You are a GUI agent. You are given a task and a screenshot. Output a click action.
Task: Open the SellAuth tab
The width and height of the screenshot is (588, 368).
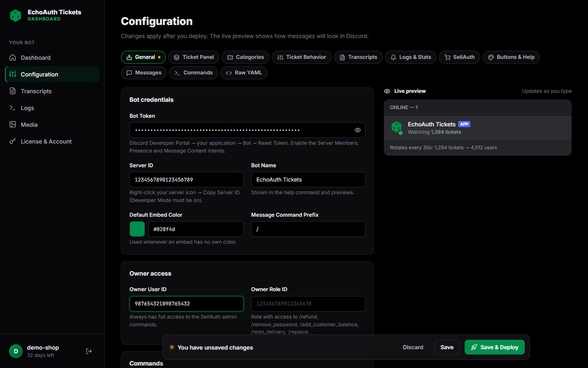click(x=459, y=57)
